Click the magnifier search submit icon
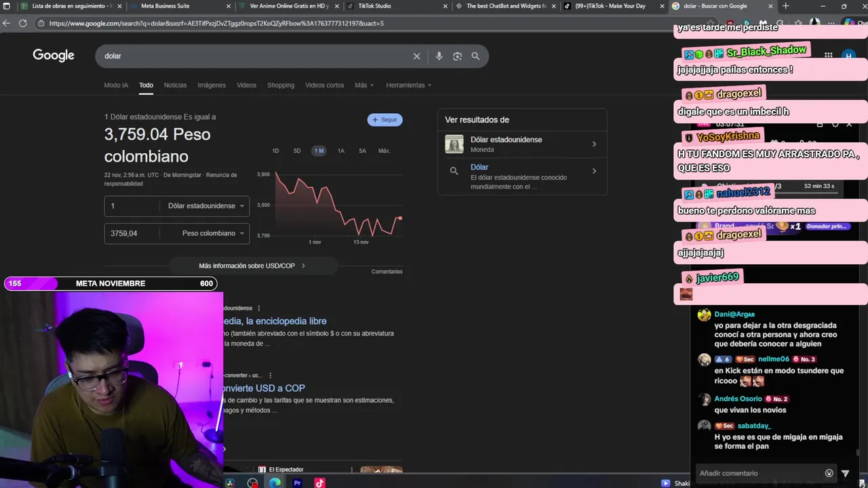This screenshot has height=488, width=868. click(x=475, y=56)
